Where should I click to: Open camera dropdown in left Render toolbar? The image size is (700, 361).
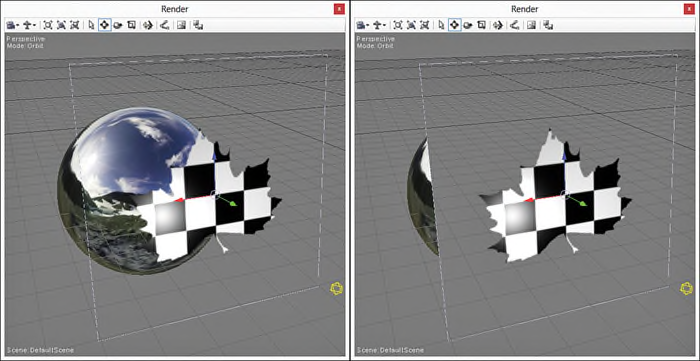tap(12, 25)
